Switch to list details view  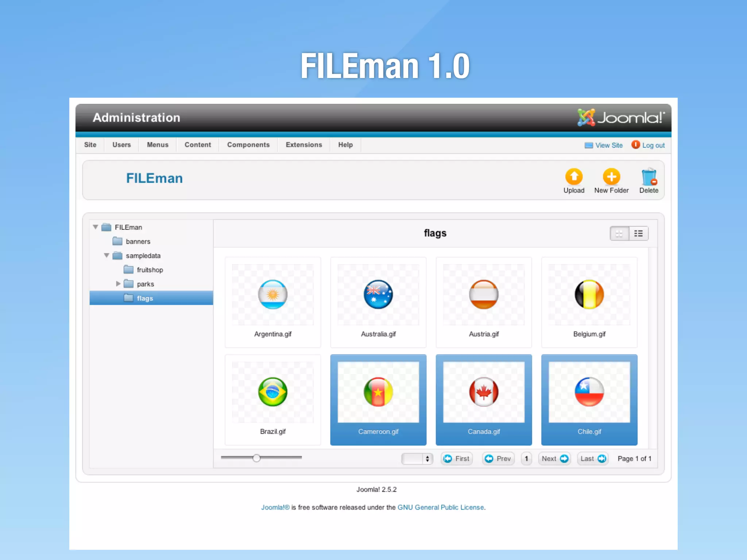coord(639,233)
